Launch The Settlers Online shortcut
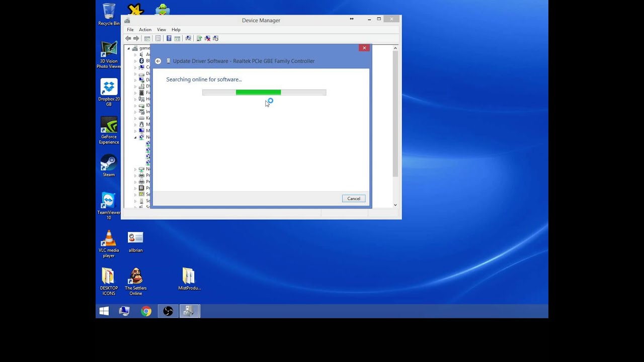This screenshot has height=362, width=644. coord(135,282)
